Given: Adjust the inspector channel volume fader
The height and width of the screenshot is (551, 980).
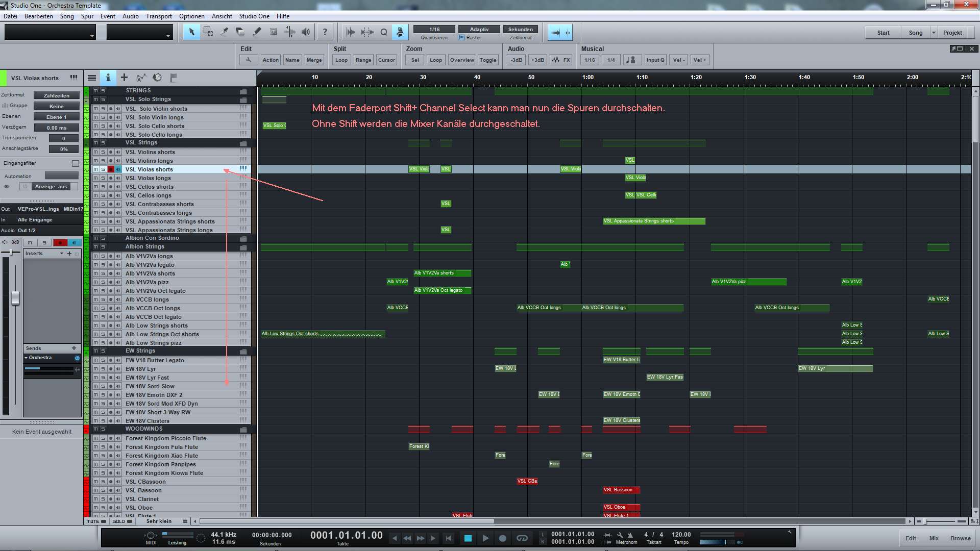Looking at the screenshot, I should click(15, 298).
